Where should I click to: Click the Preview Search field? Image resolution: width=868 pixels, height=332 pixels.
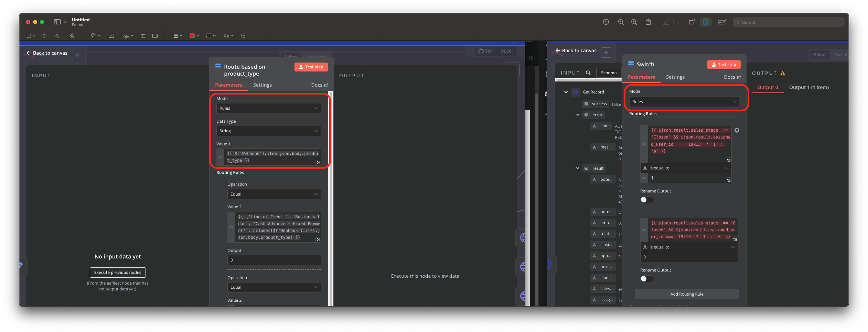(788, 22)
